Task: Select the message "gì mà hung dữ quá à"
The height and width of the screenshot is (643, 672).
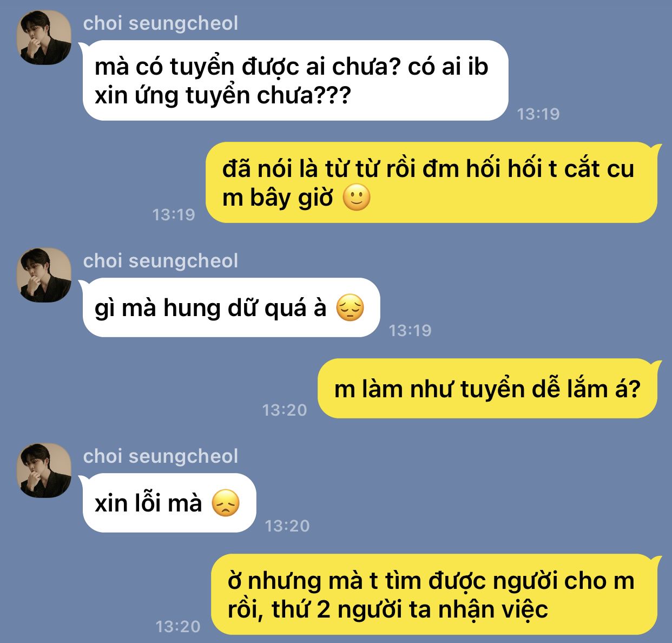Action: tap(231, 307)
